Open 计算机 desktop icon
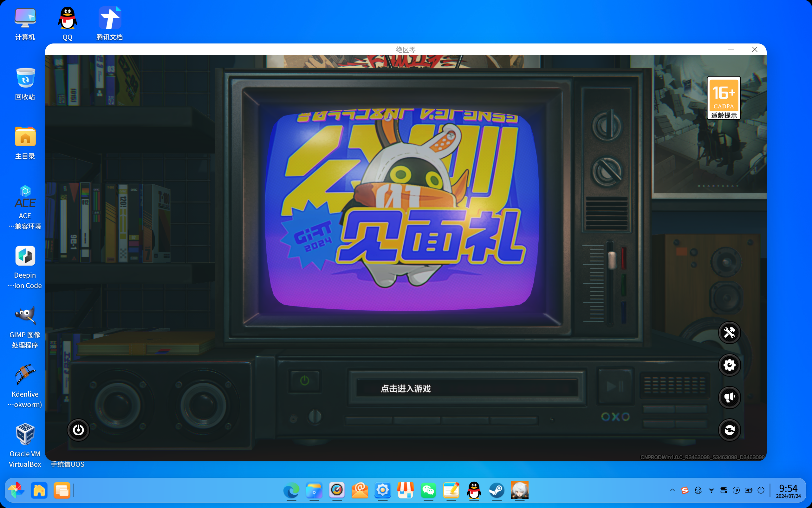This screenshot has width=812, height=508. [x=25, y=24]
